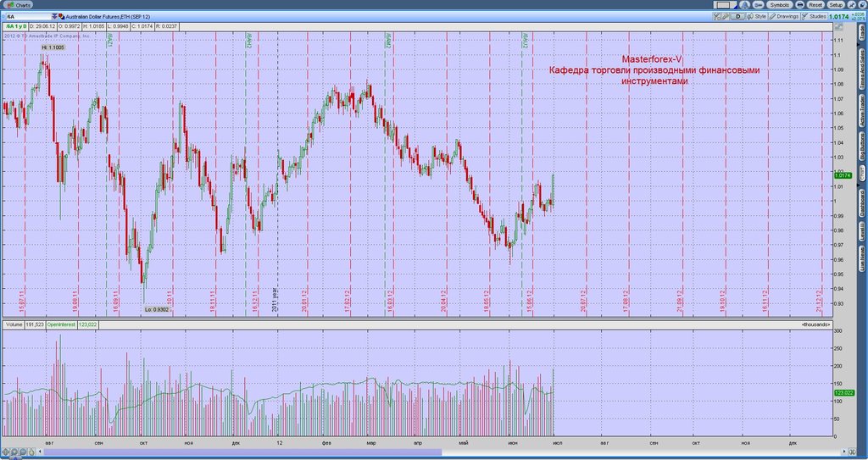The image size is (868, 460).
Task: Click the 2011 year vertical line marker
Action: point(275,300)
